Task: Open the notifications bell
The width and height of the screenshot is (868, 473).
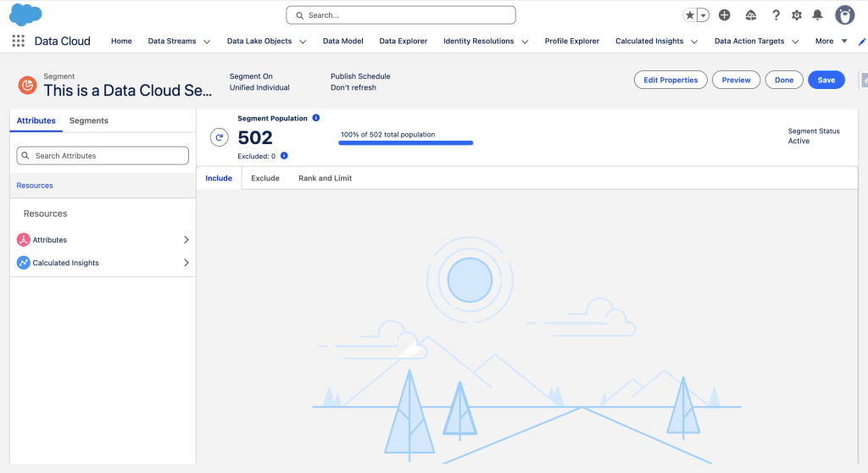Action: tap(817, 15)
